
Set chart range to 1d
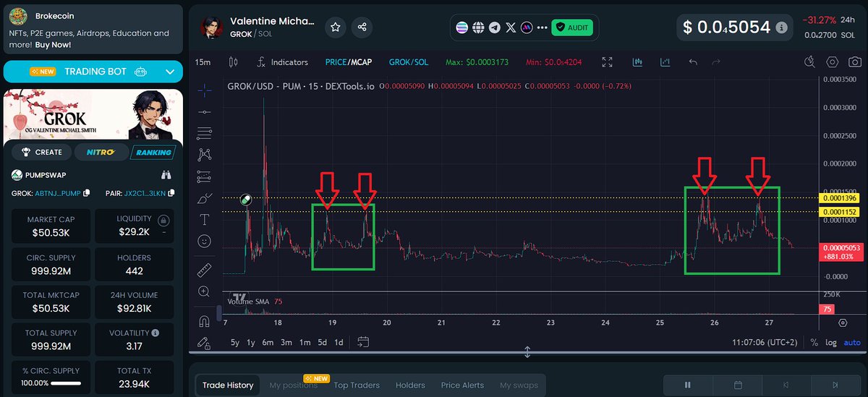[339, 343]
